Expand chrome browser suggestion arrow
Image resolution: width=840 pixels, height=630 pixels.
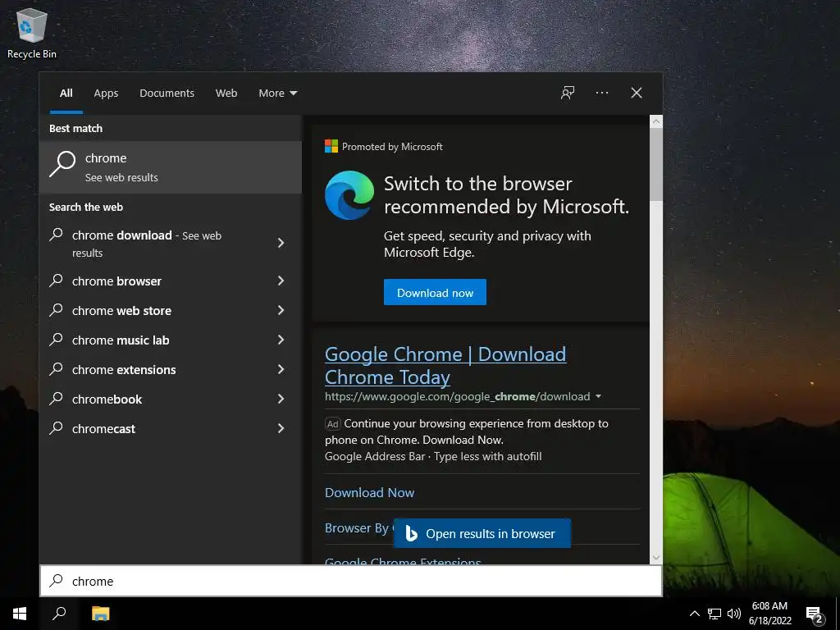(x=281, y=281)
